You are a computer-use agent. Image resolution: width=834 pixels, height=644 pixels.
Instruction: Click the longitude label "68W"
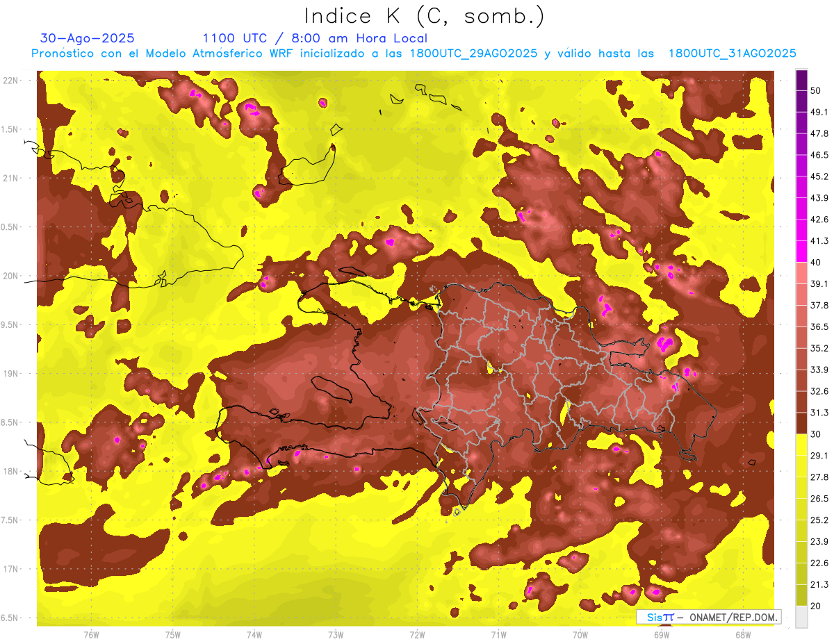pyautogui.click(x=743, y=634)
